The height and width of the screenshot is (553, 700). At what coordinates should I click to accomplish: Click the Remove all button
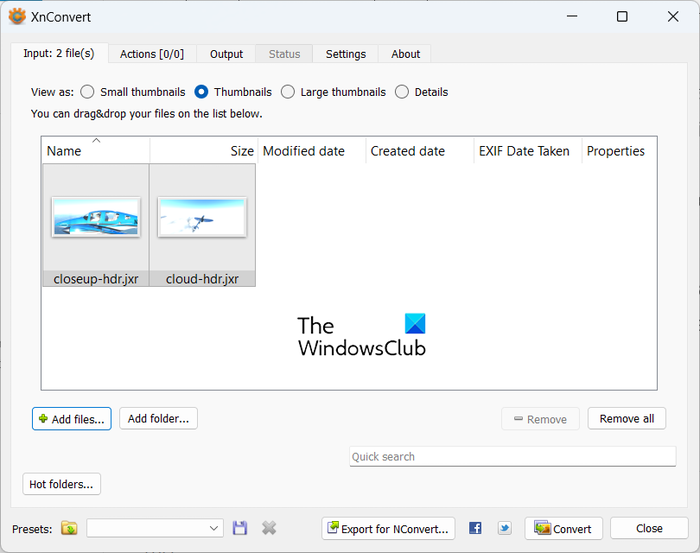tap(627, 419)
